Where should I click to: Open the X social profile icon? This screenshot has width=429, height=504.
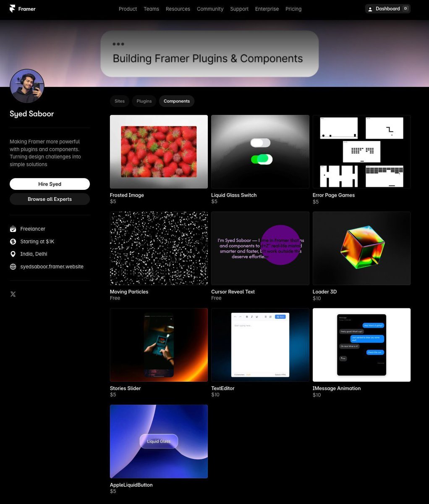(13, 294)
